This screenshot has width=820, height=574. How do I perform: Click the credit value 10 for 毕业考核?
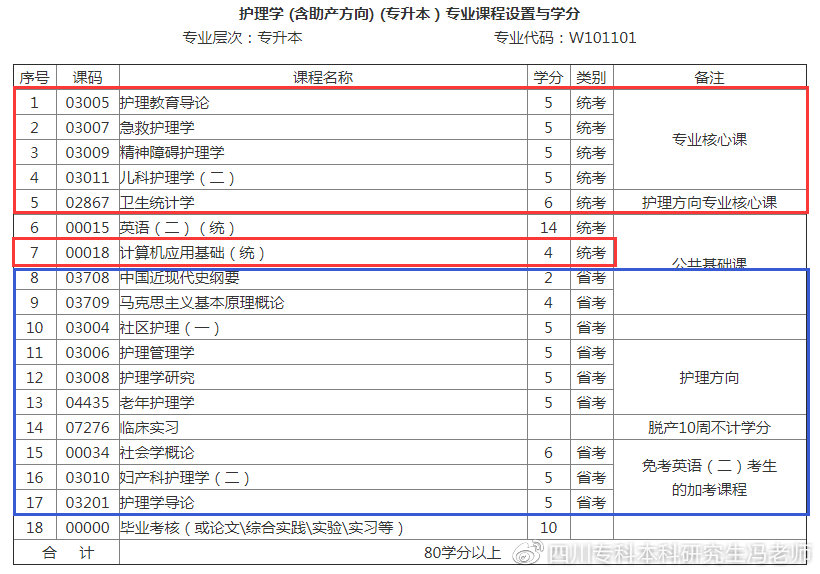point(548,527)
